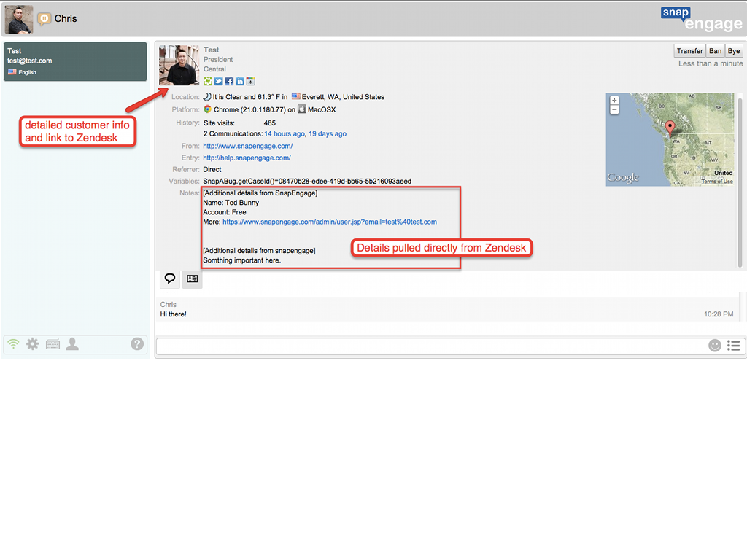Switch to the chat bubble tab

pos(170,279)
